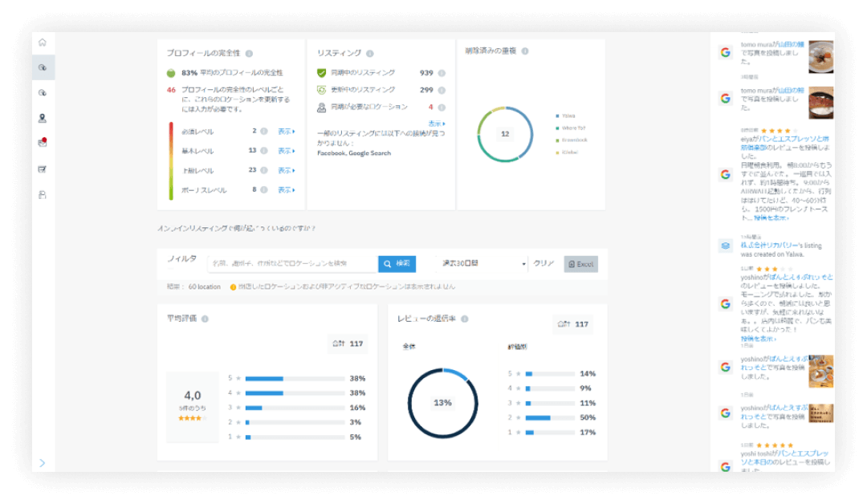Select the posts/edit icon in the sidebar
The height and width of the screenshot is (504, 867).
(43, 170)
